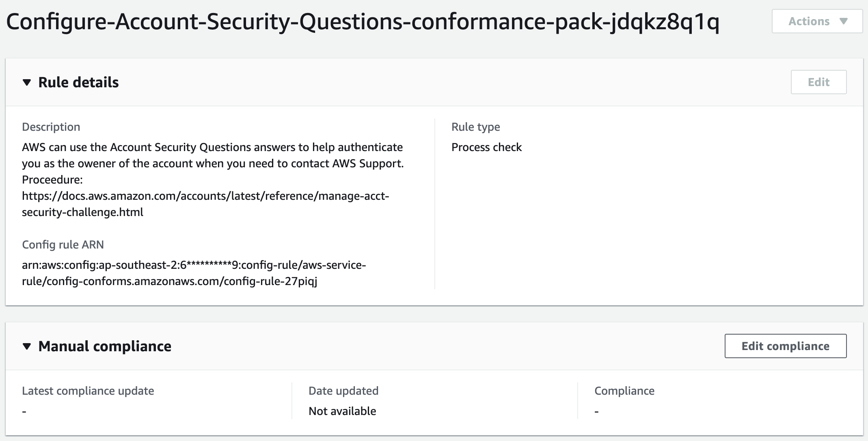Viewport: 868px width, 441px height.
Task: Click the Not available date value
Action: point(342,411)
